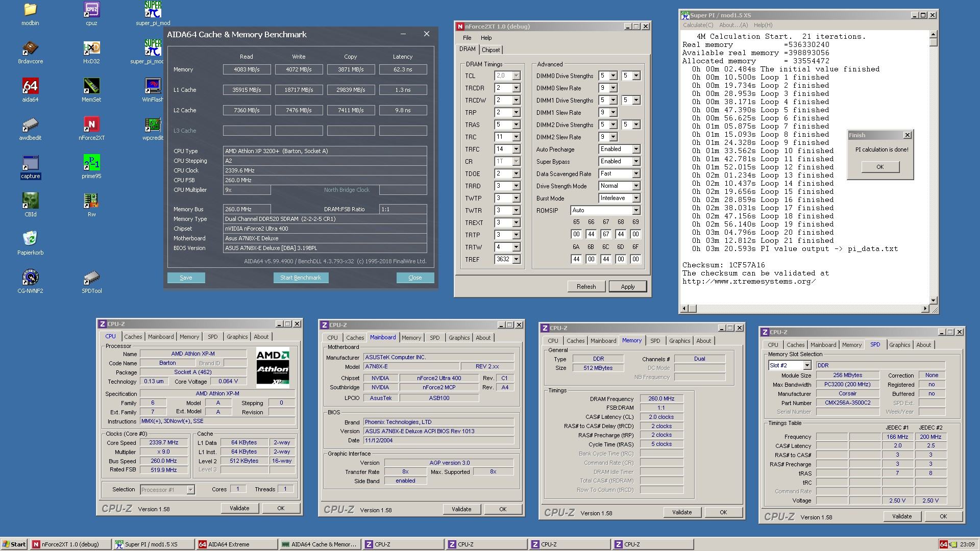The image size is (980, 551).
Task: Click Validate in the SPD CPU-Z window
Action: pos(902,516)
